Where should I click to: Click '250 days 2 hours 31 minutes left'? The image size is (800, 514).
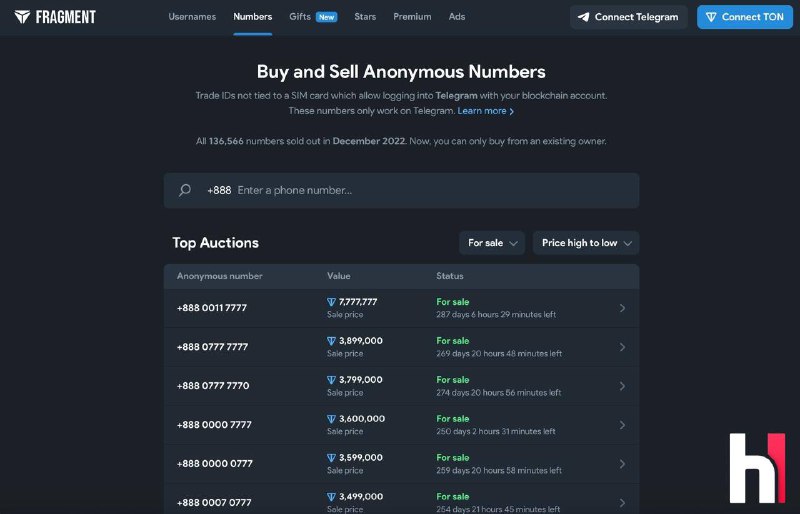coord(496,432)
